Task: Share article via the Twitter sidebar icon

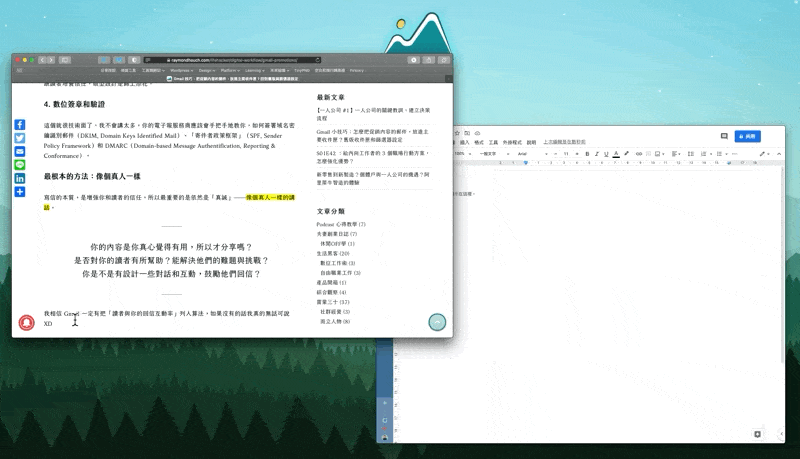Action: pos(19,138)
